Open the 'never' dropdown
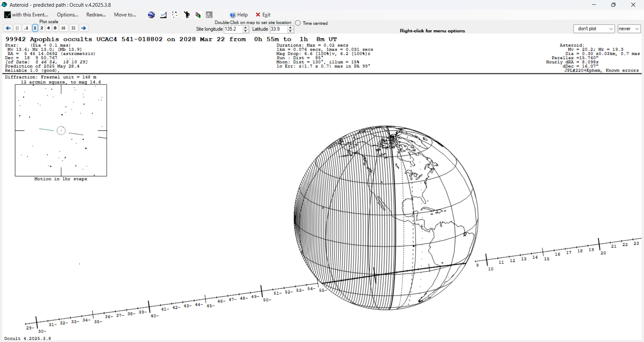This screenshot has width=644, height=342. click(629, 29)
